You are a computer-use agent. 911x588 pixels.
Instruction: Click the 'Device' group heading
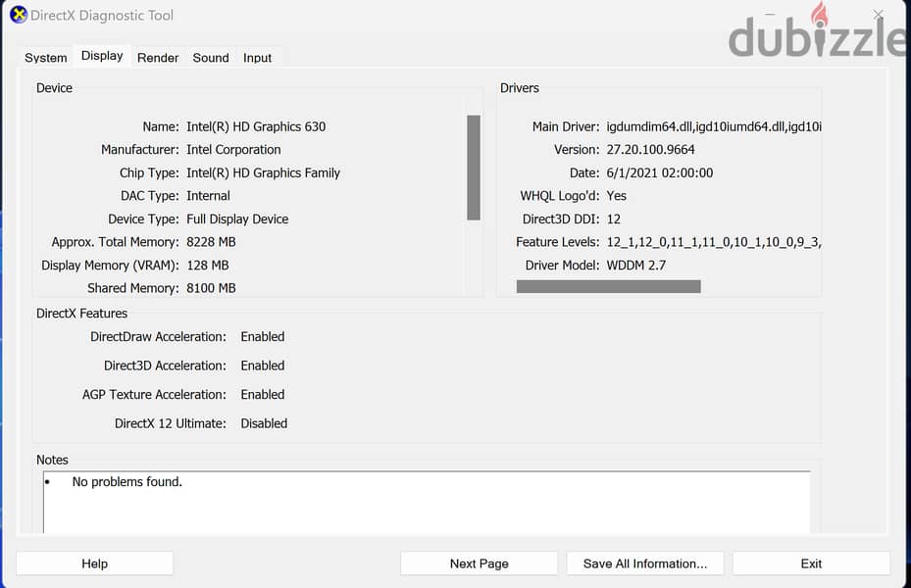(x=54, y=87)
